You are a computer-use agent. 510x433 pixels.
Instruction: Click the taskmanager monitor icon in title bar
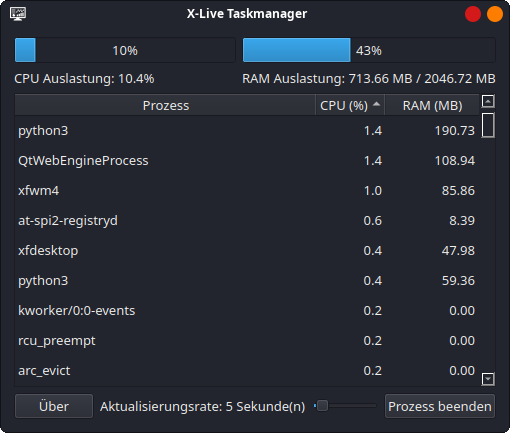18,14
